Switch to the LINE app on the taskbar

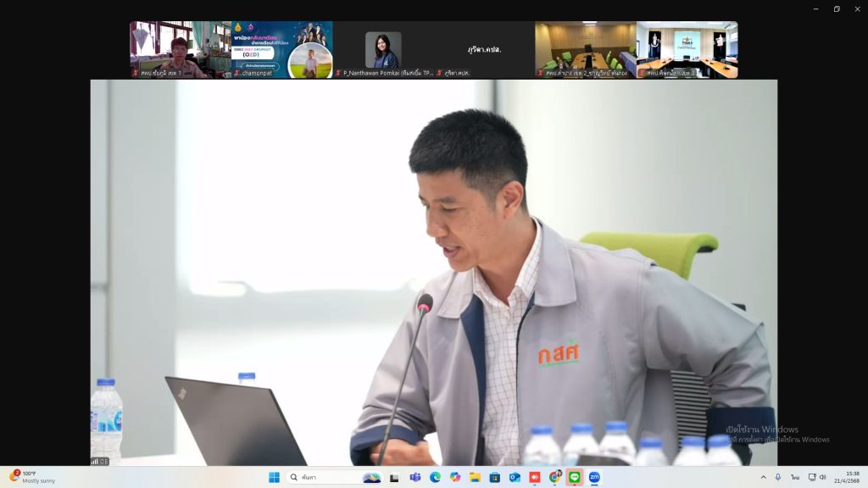coord(575,478)
